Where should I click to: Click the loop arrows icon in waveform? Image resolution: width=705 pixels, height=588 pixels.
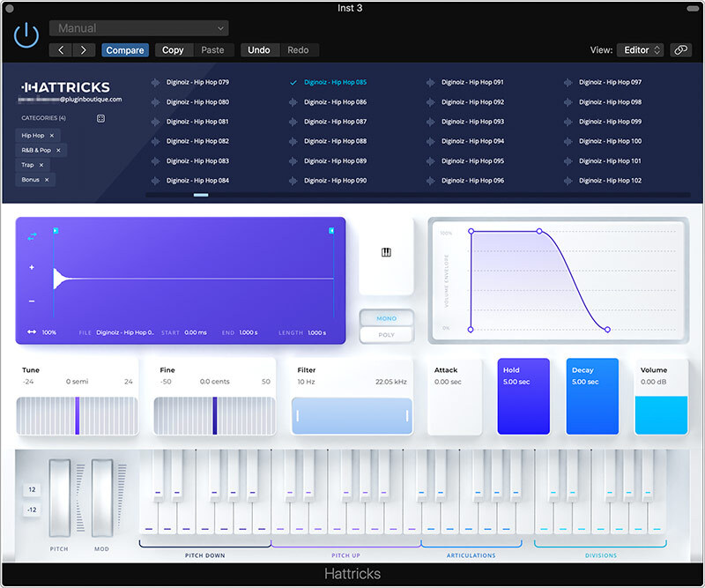click(32, 235)
